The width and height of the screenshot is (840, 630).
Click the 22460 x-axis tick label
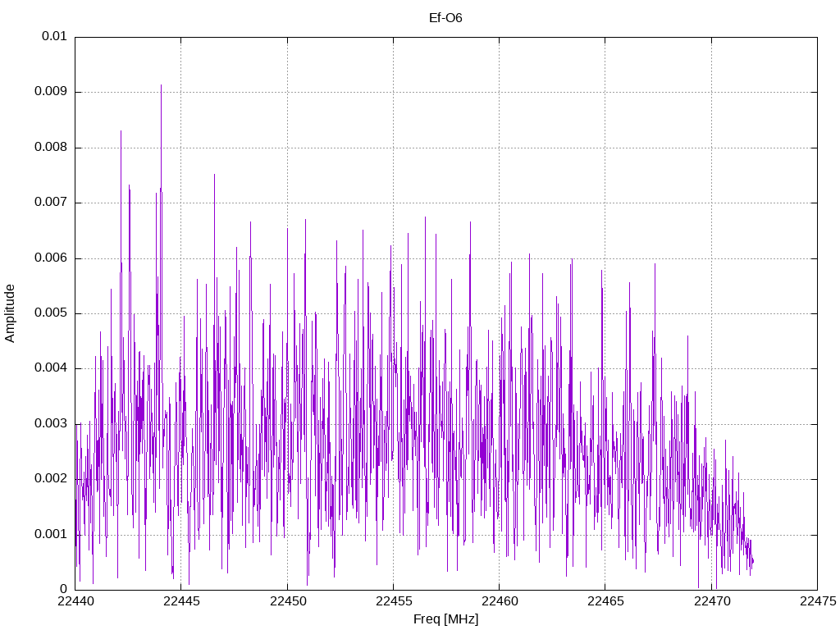500,601
